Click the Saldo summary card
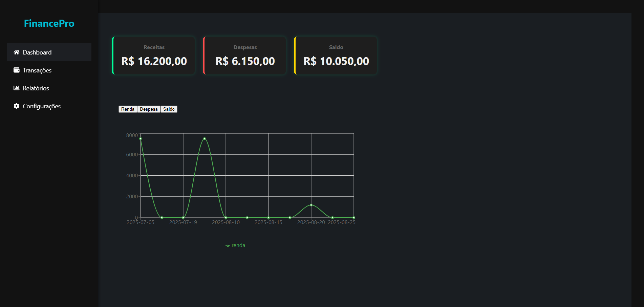 (336, 55)
